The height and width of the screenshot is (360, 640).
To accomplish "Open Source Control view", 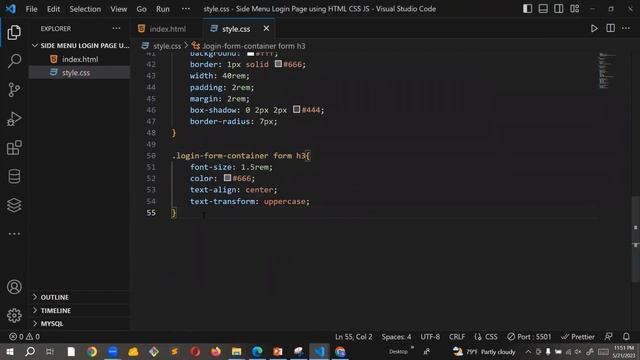I will pos(14,90).
